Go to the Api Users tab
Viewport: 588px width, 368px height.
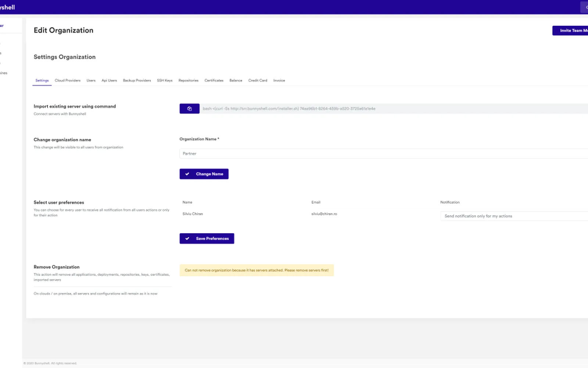click(x=109, y=80)
